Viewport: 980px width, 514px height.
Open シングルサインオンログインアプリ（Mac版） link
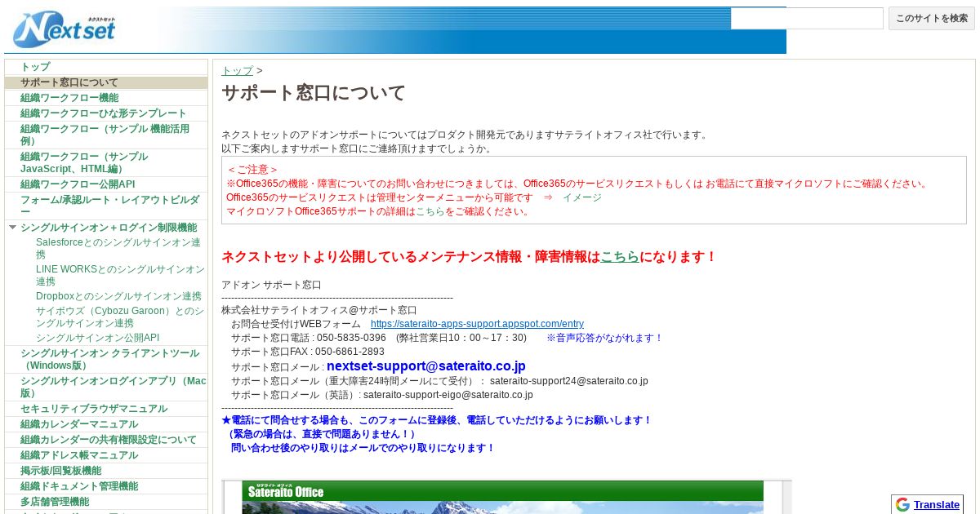[114, 387]
